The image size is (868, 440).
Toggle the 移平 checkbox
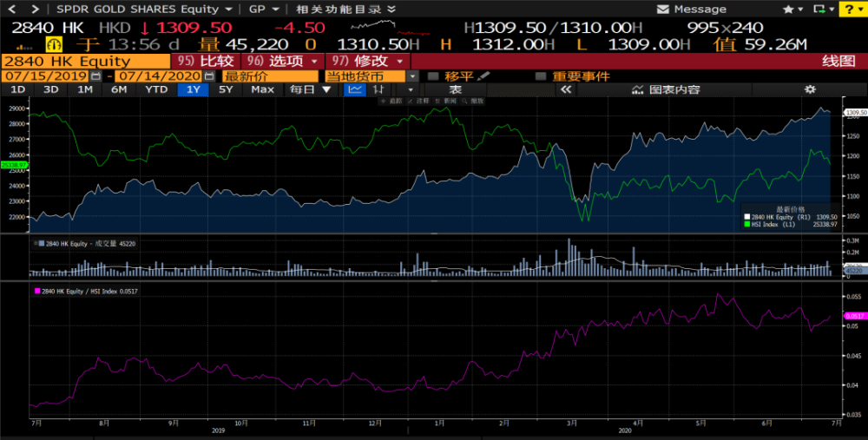click(x=433, y=76)
